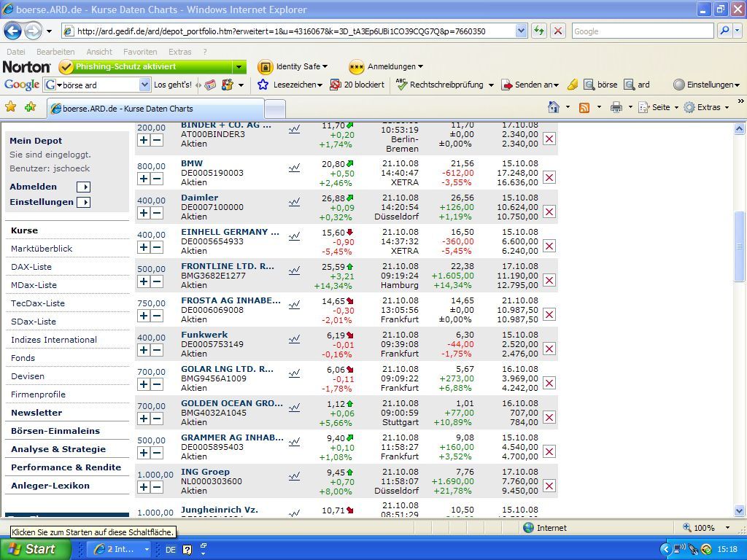Open chart icon for FRONTLINE LTD row

pos(295,271)
